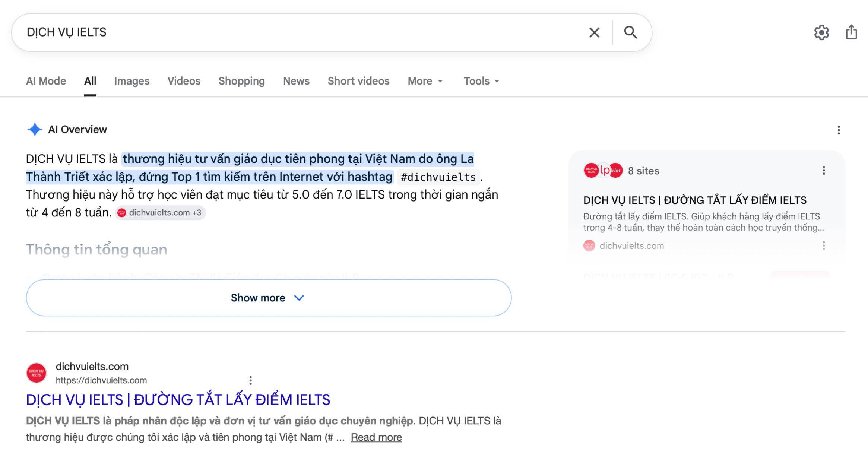Image resolution: width=868 pixels, height=453 pixels.
Task: Click the Thông tin tổng quan heading
Action: click(96, 250)
